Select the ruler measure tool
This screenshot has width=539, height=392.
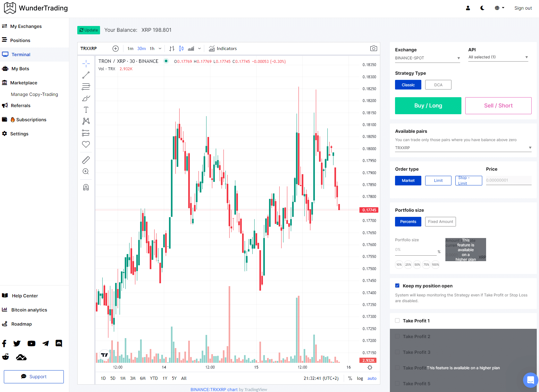click(86, 160)
